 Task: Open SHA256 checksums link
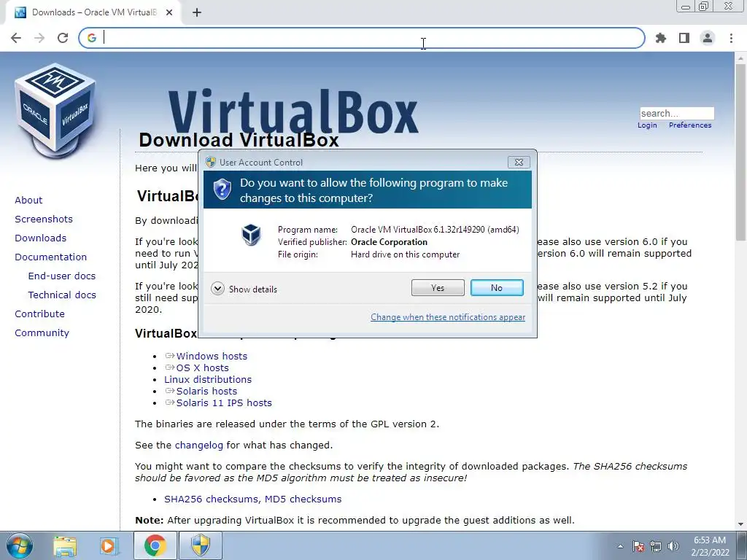[212, 499]
